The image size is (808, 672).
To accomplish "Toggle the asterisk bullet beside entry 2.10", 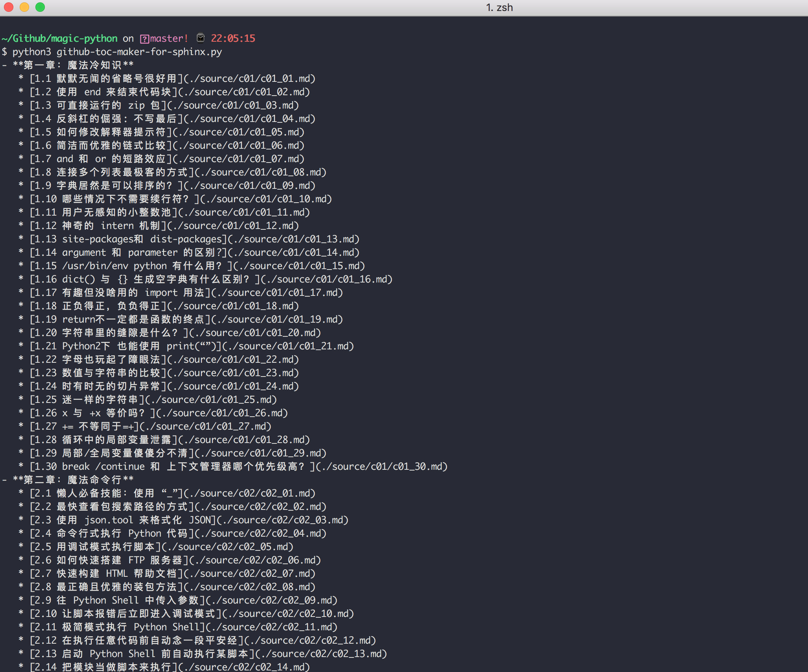I will tap(21, 613).
